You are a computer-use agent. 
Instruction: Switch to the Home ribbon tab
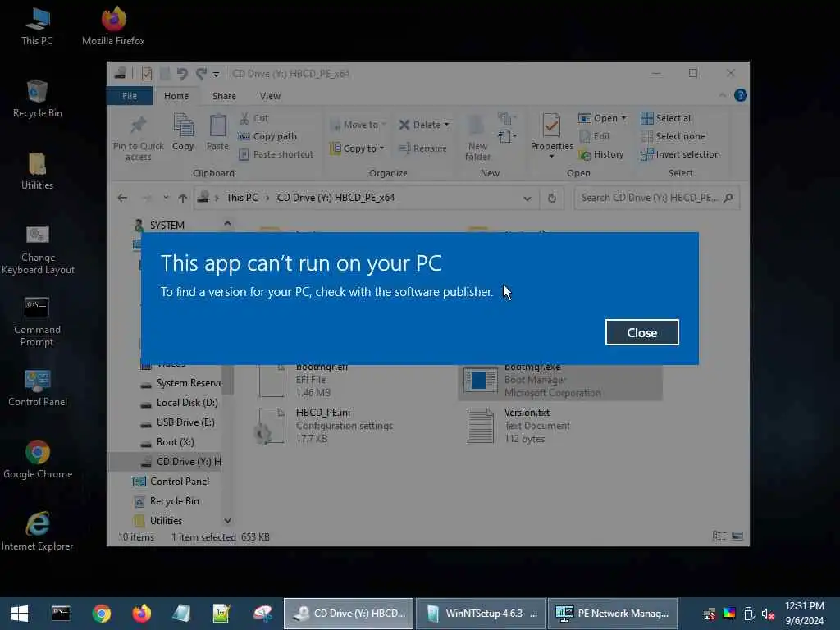click(176, 96)
